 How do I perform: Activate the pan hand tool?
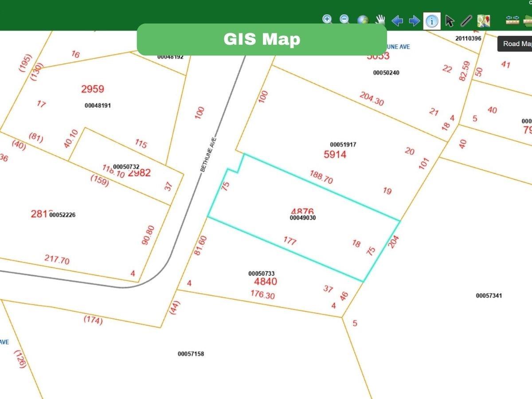point(380,20)
